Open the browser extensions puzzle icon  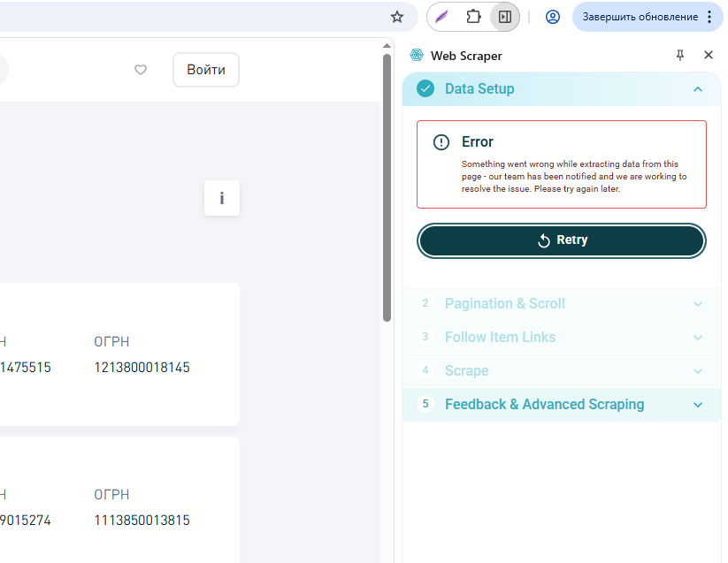473,17
